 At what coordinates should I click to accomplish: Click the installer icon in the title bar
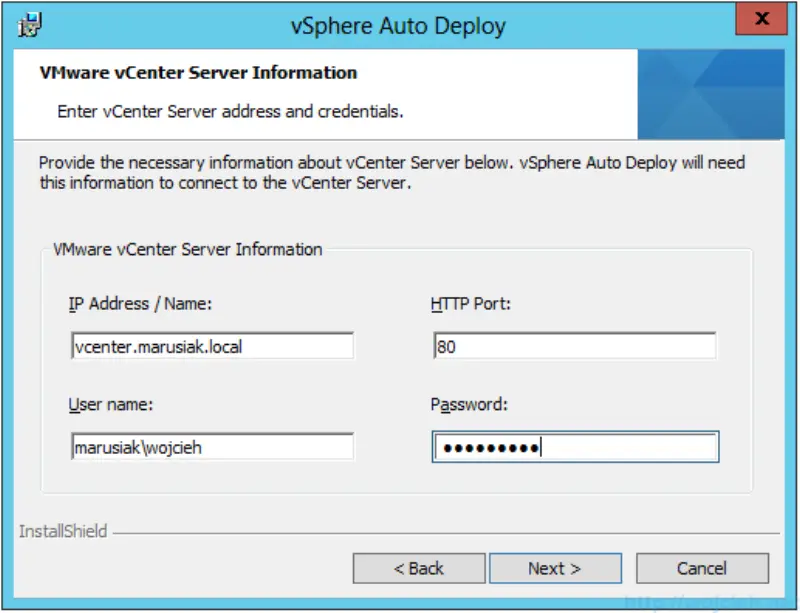pos(30,20)
